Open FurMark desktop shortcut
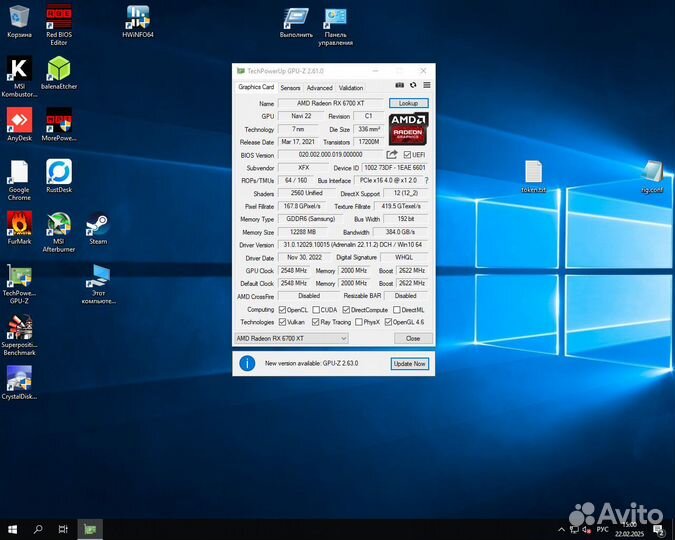Screen dimensions: 675x540 [19, 228]
